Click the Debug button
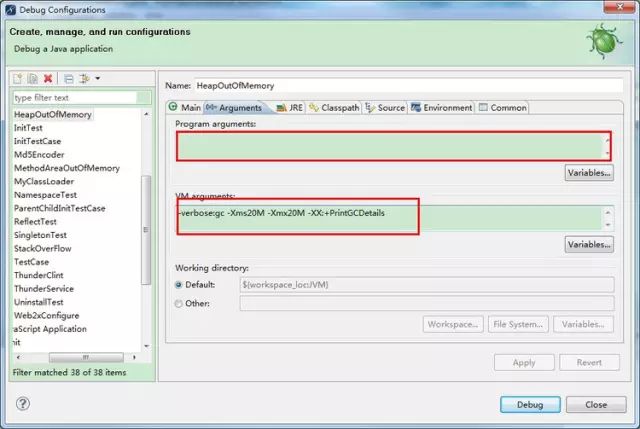This screenshot has height=429, width=640. [x=530, y=405]
